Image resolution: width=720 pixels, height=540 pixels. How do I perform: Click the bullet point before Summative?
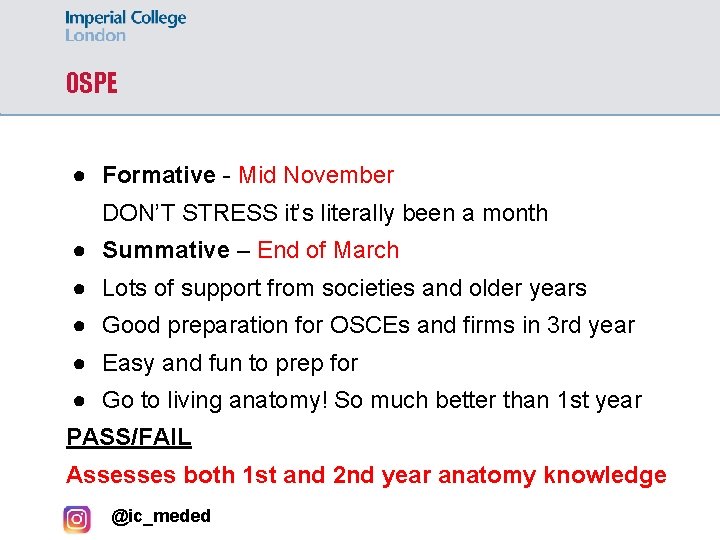[x=77, y=251]
